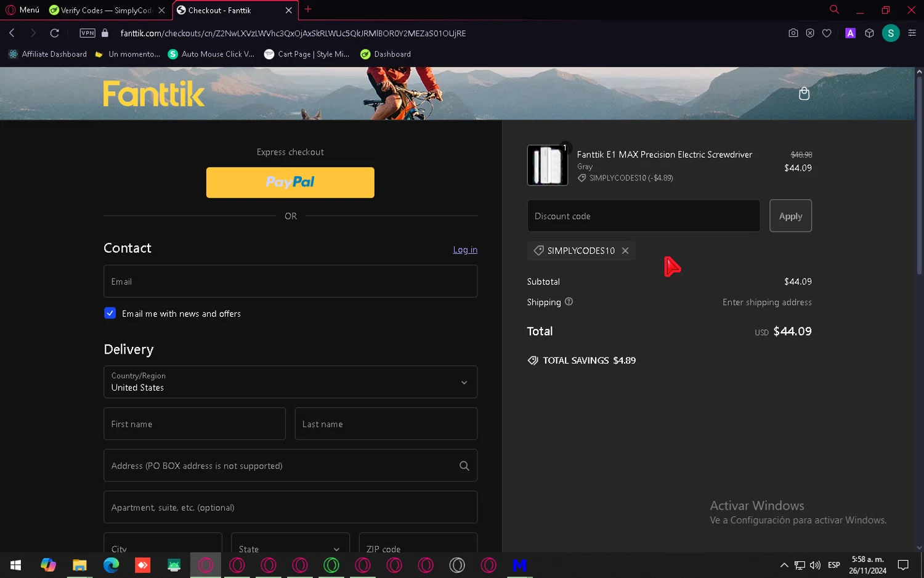This screenshot has width=924, height=578.
Task: Open the Opera Menú button
Action: click(23, 10)
